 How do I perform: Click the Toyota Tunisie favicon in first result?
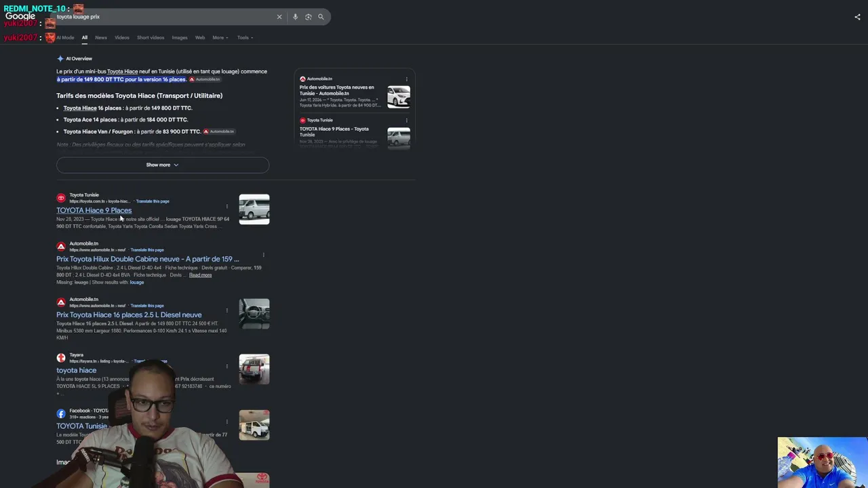click(x=61, y=198)
